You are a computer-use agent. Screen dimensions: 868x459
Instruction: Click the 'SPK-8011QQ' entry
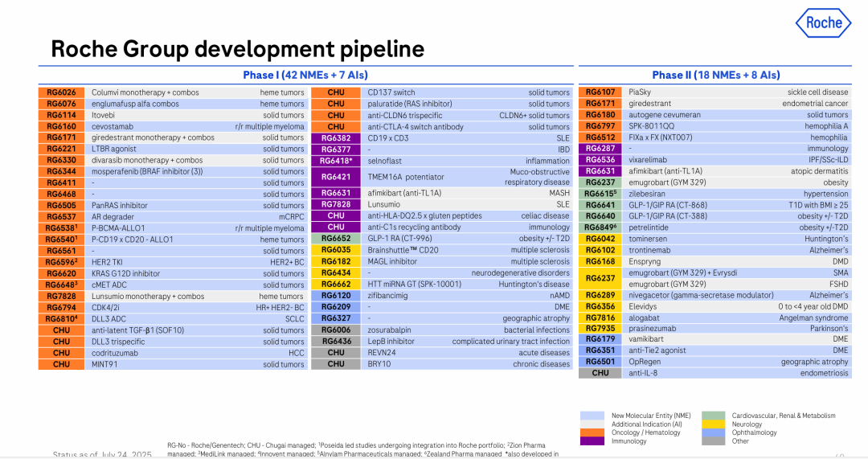tap(652, 126)
